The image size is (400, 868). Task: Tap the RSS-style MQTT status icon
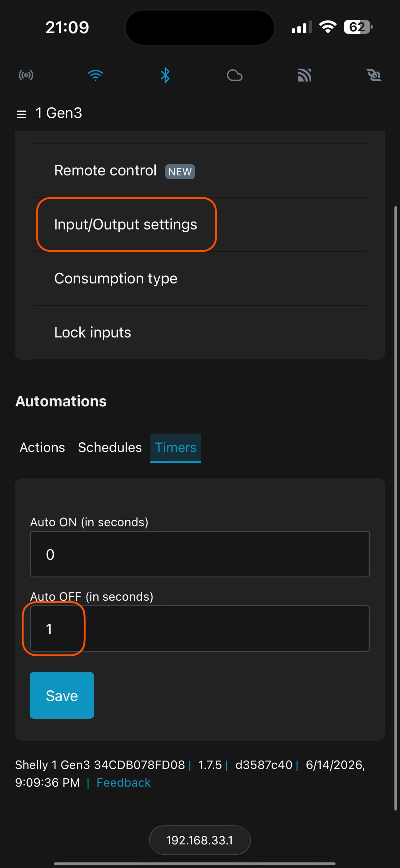pyautogui.click(x=304, y=75)
